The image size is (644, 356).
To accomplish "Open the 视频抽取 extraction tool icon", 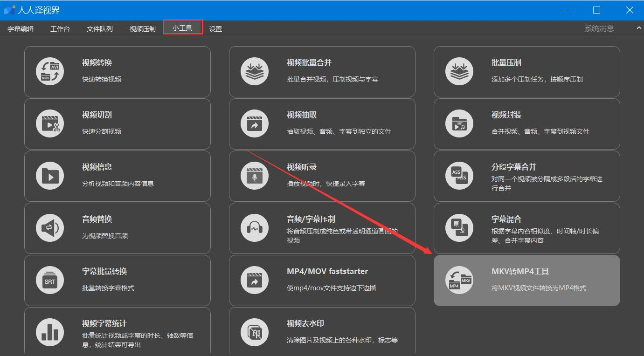I will pos(255,123).
